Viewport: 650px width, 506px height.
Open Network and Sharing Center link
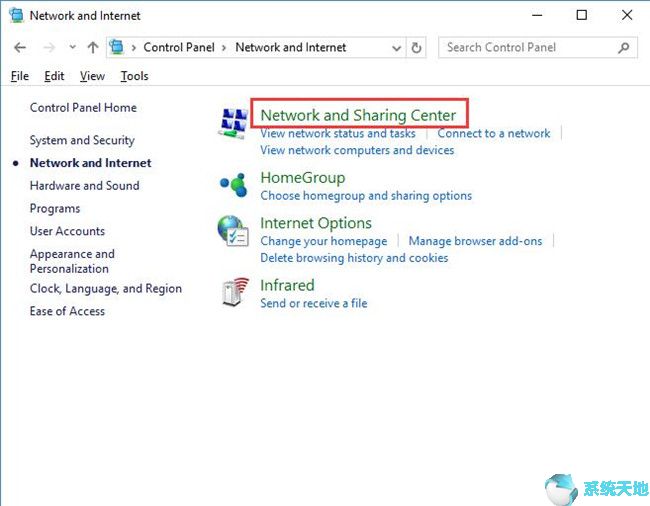point(358,115)
